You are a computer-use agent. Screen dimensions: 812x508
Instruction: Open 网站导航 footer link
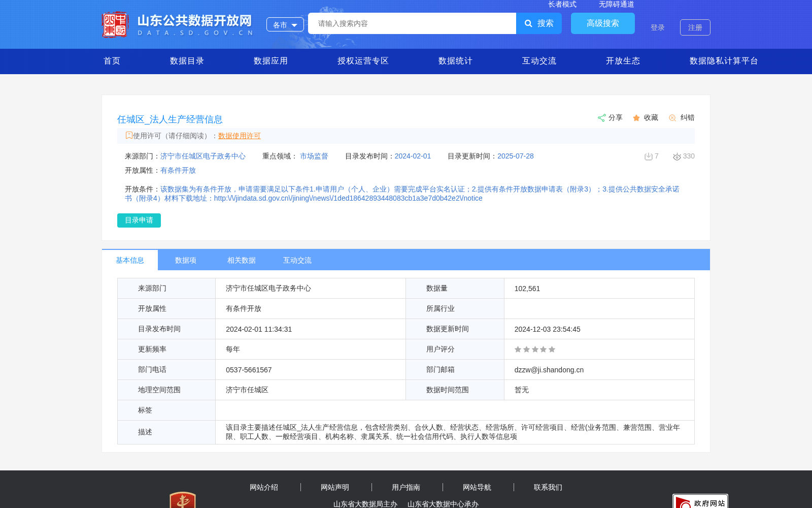477,487
